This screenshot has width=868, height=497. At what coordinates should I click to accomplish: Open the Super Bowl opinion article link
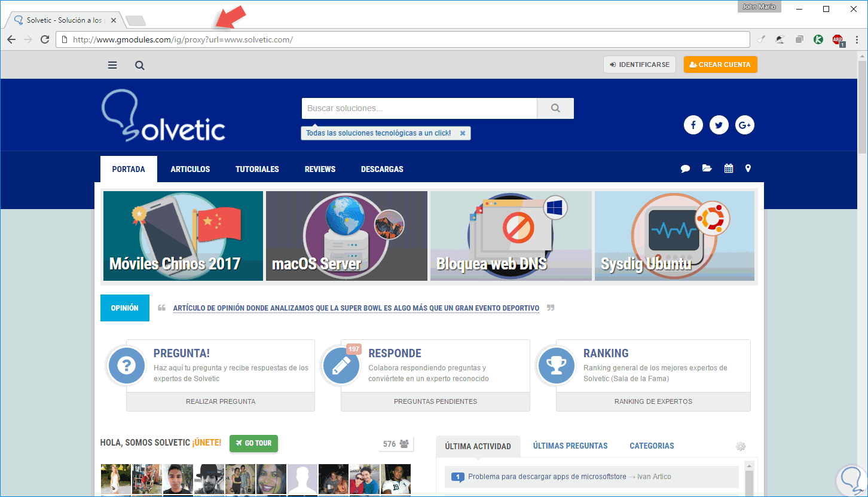[x=356, y=308]
